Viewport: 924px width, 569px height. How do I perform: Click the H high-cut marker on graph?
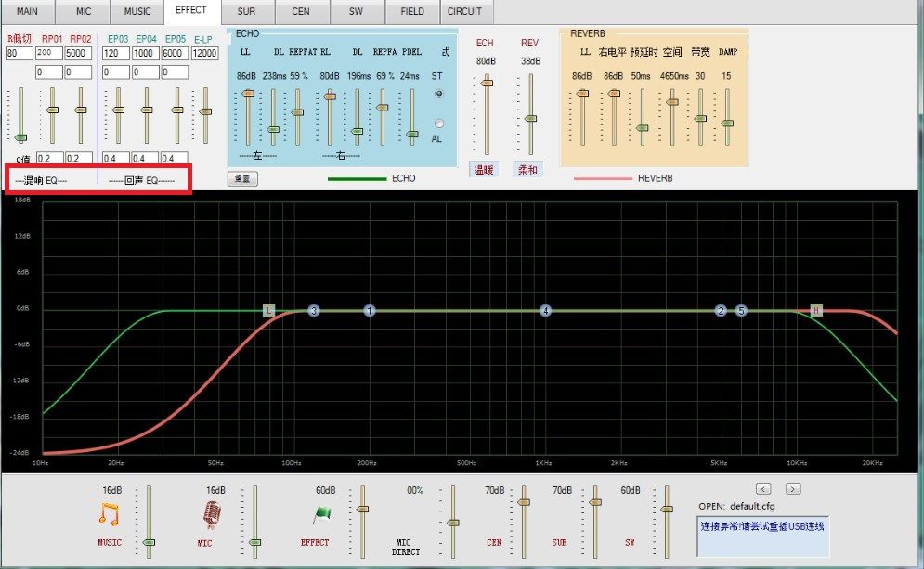816,310
